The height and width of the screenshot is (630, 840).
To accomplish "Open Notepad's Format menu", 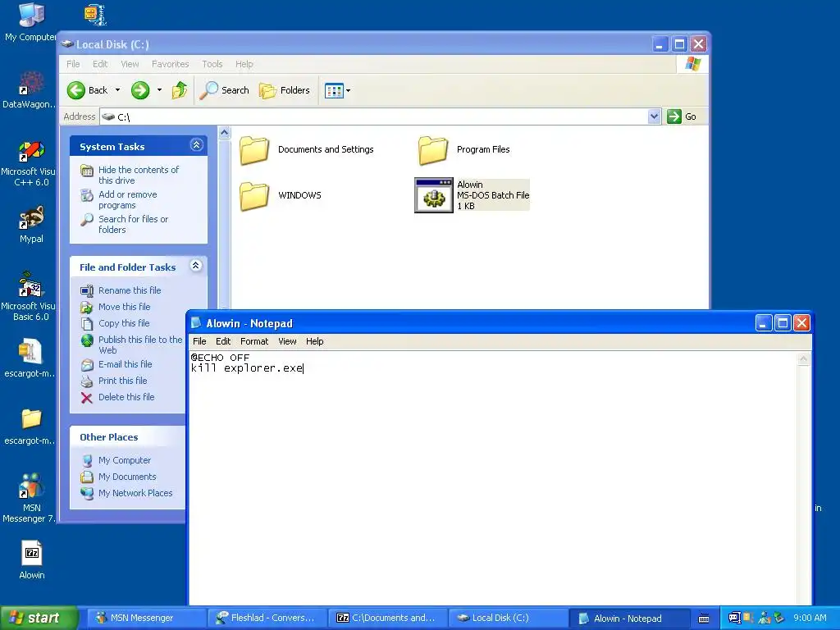I will [x=254, y=341].
